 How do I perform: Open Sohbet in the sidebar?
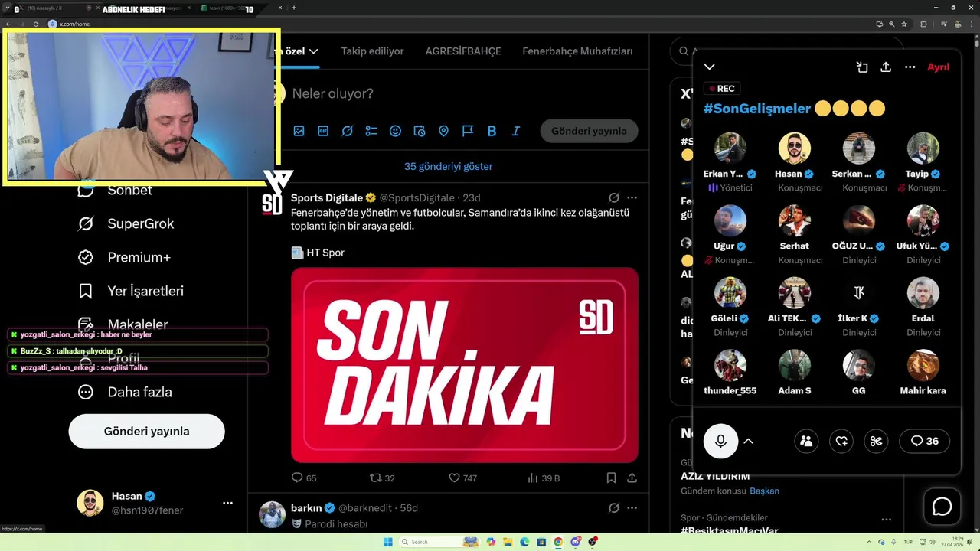115,190
